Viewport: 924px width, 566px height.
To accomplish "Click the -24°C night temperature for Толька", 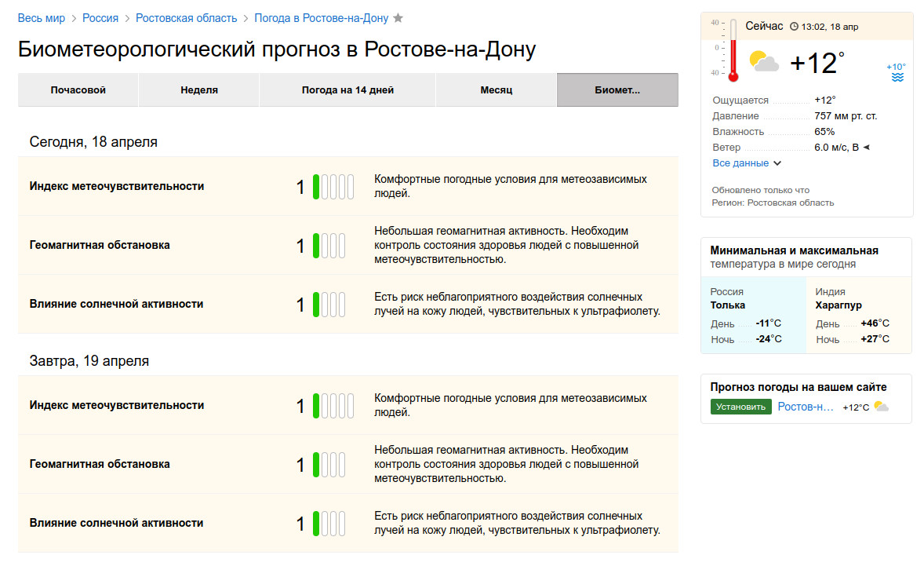I will coord(769,340).
